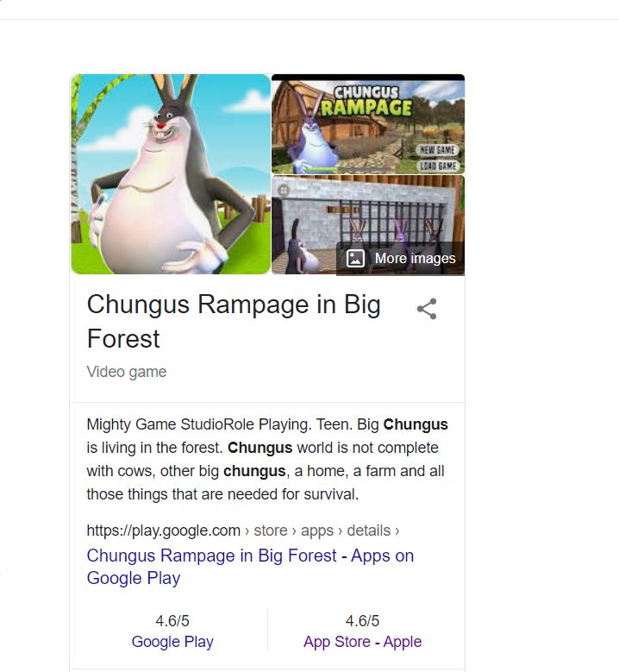Click the 4.6/5 score above Google Play
This screenshot has width=619, height=672.
click(x=172, y=620)
